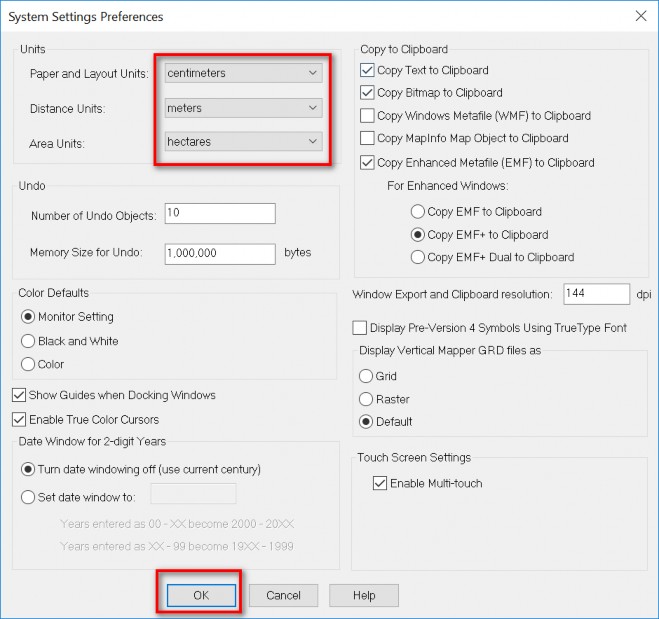
Task: Click the Number of Undo Objects field
Action: point(219,213)
